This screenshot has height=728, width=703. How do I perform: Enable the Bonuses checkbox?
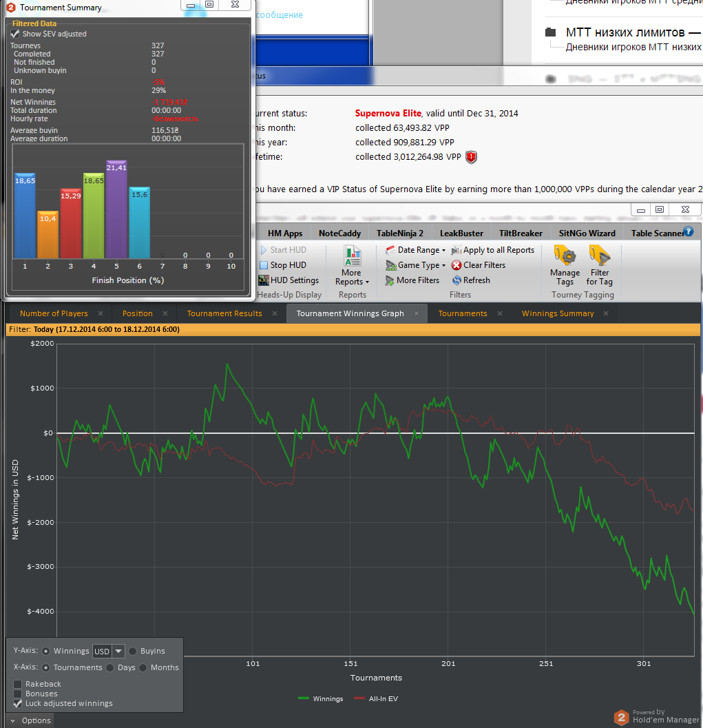tap(18, 694)
